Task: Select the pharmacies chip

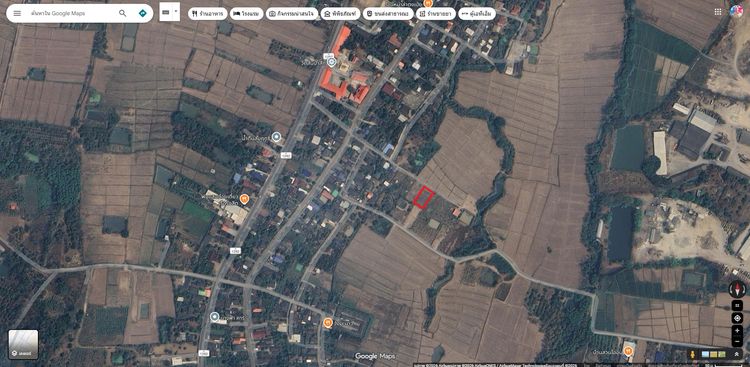Action: coord(436,14)
